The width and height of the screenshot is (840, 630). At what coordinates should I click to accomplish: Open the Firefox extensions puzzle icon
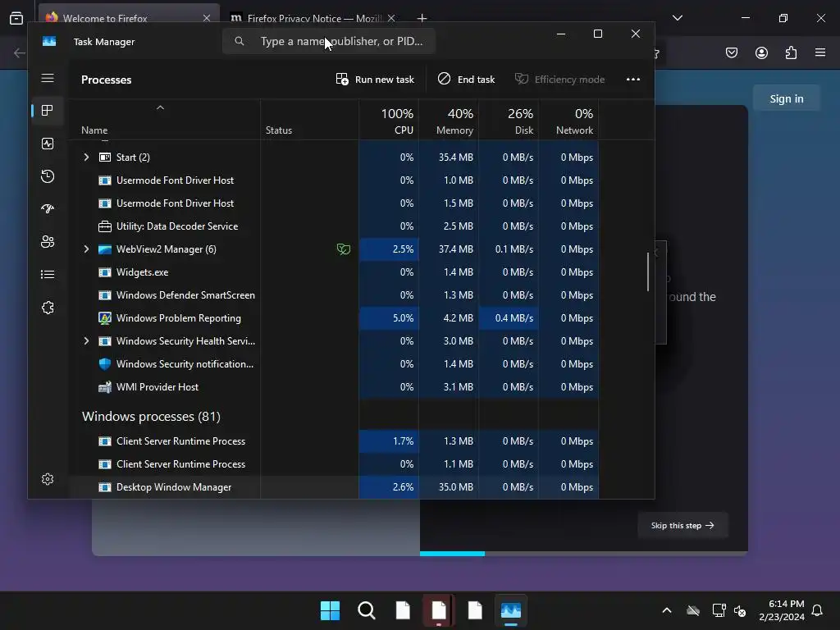coord(792,52)
